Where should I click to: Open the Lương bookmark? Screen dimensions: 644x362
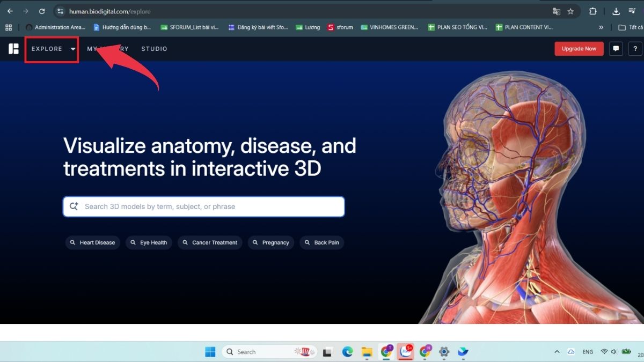308,27
